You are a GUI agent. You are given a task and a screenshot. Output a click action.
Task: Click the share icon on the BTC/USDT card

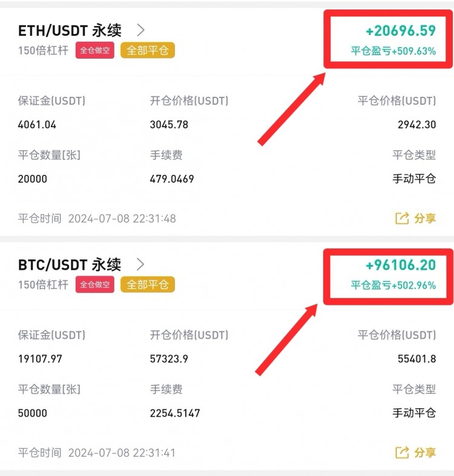[x=402, y=452]
